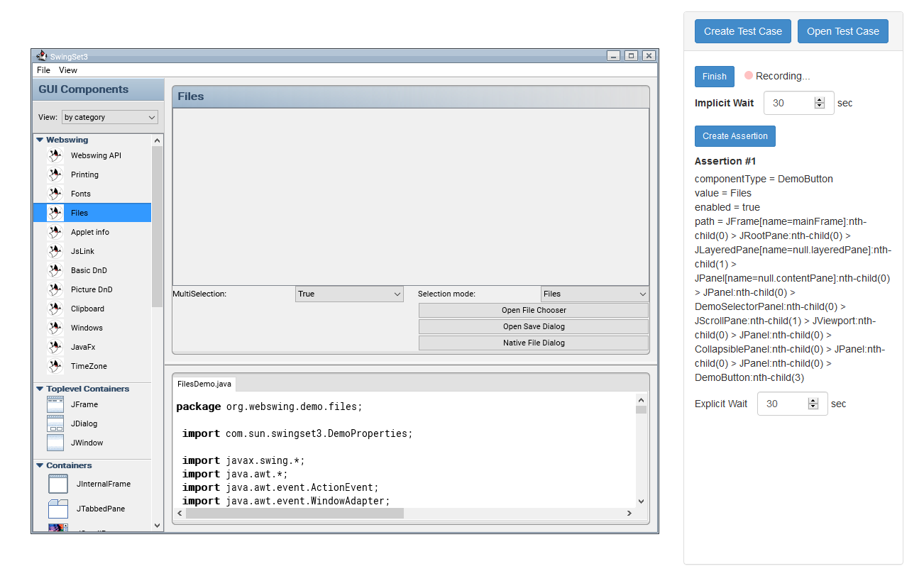Increase the Implicit Wait value

coord(820,100)
